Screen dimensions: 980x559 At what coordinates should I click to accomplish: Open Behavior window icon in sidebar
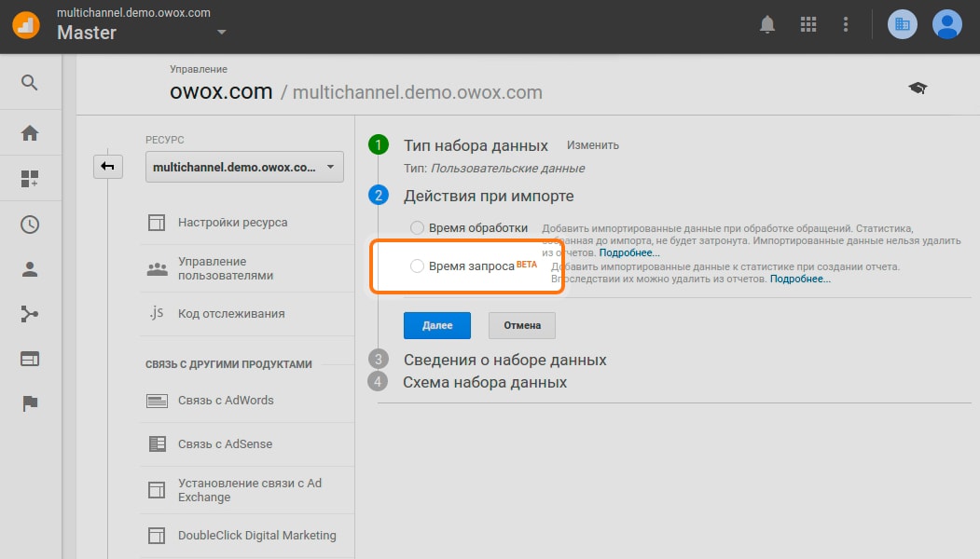(30, 359)
